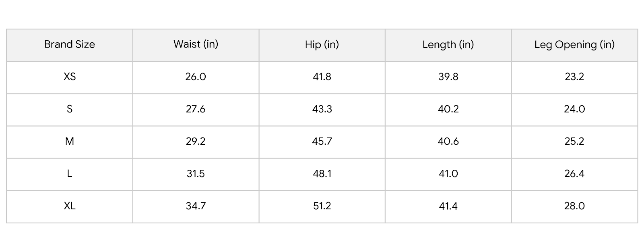Click the XS waist value 26.0
This screenshot has height=252, width=644.
tap(196, 77)
